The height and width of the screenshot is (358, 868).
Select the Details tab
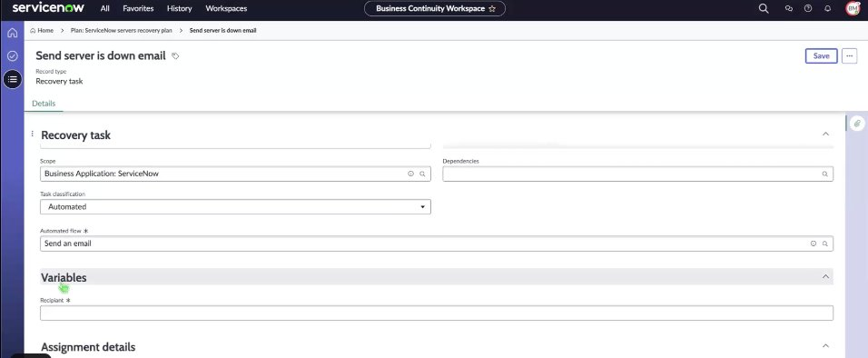pyautogui.click(x=44, y=104)
